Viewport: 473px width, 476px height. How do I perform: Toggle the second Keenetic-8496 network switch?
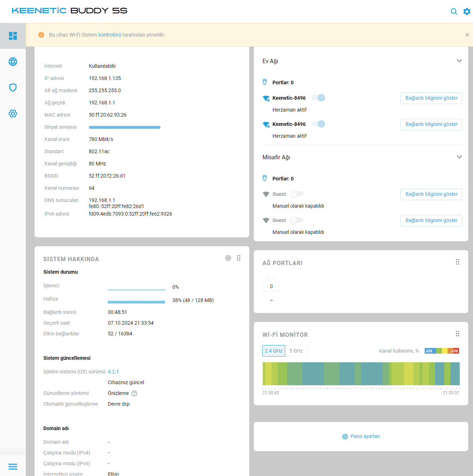coord(318,124)
